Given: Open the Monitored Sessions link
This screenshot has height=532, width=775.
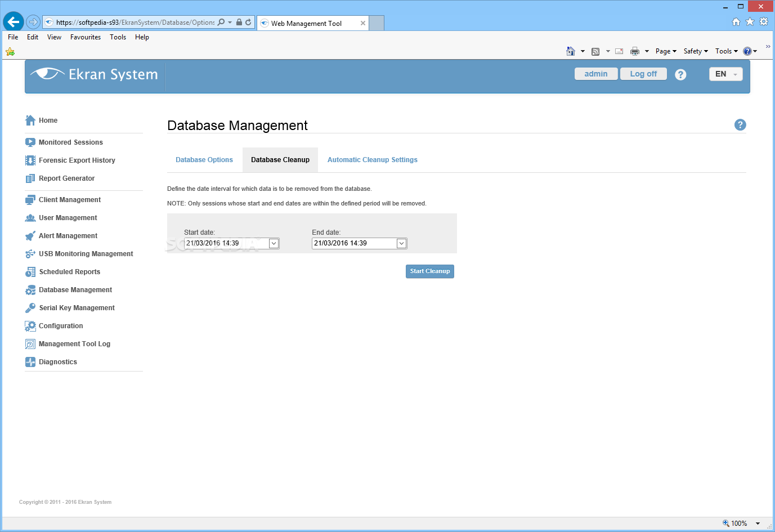Looking at the screenshot, I should click(71, 142).
